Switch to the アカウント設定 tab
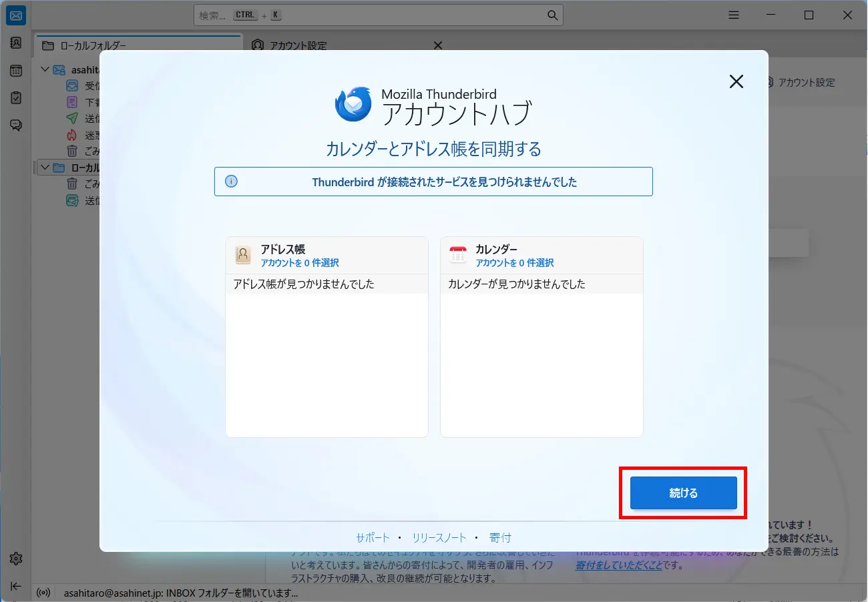The image size is (868, 602). pos(297,45)
